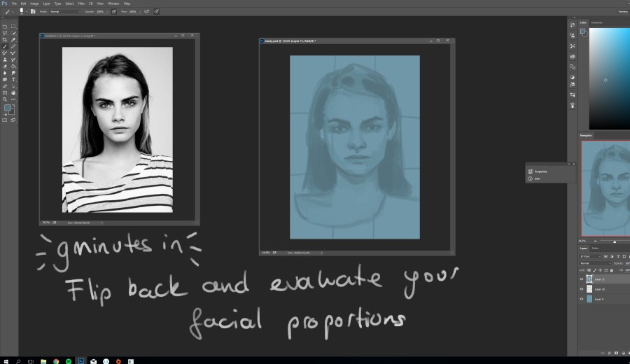
Task: Switch to the Swatches tab
Action: [597, 22]
